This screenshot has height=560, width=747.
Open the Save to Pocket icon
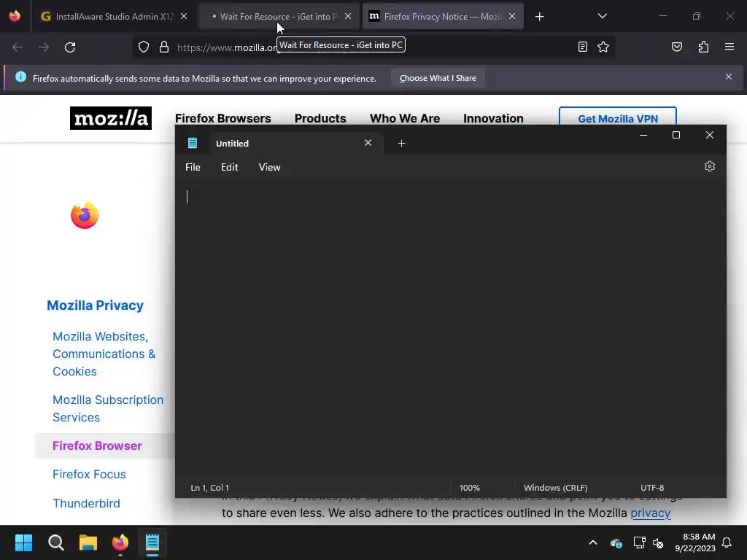676,47
